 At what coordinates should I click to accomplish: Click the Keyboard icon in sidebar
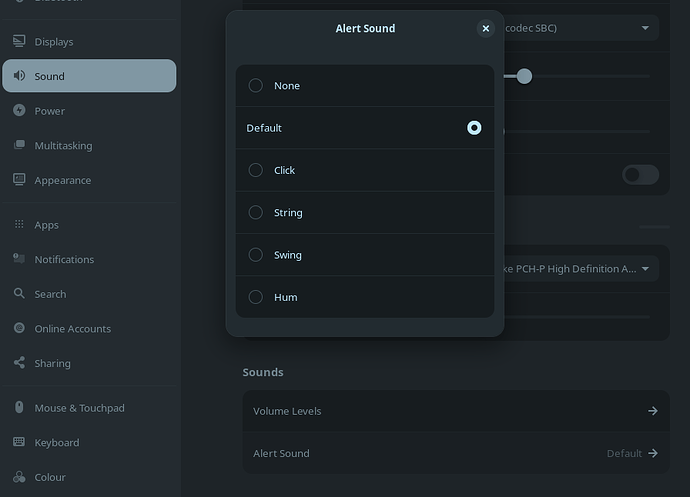pos(19,442)
